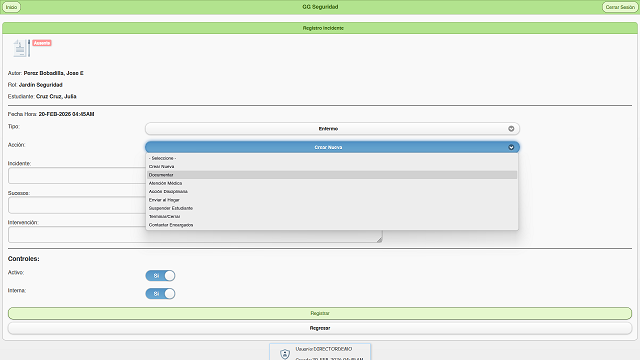Choose the '- Seleccione -' option
640x360 pixels.
(332, 158)
